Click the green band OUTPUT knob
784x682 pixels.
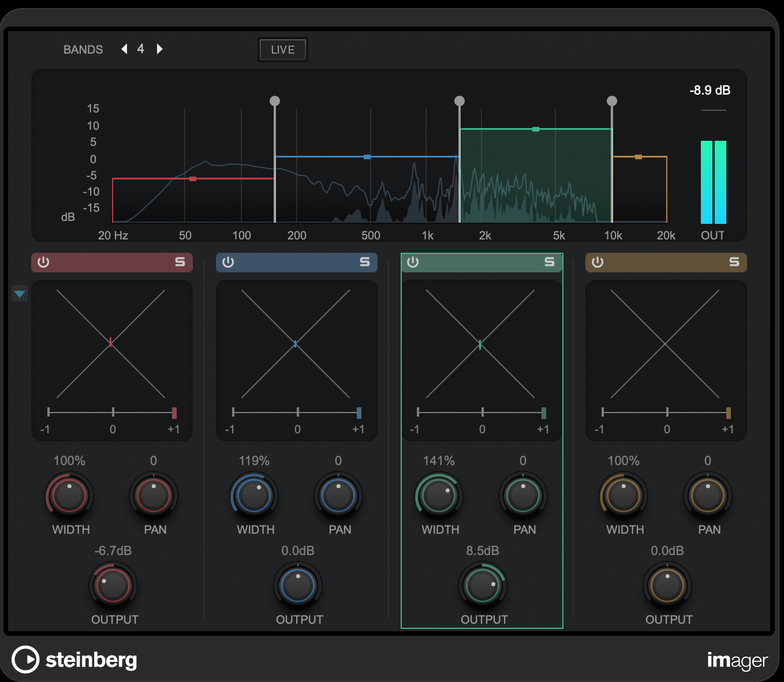coord(483,586)
